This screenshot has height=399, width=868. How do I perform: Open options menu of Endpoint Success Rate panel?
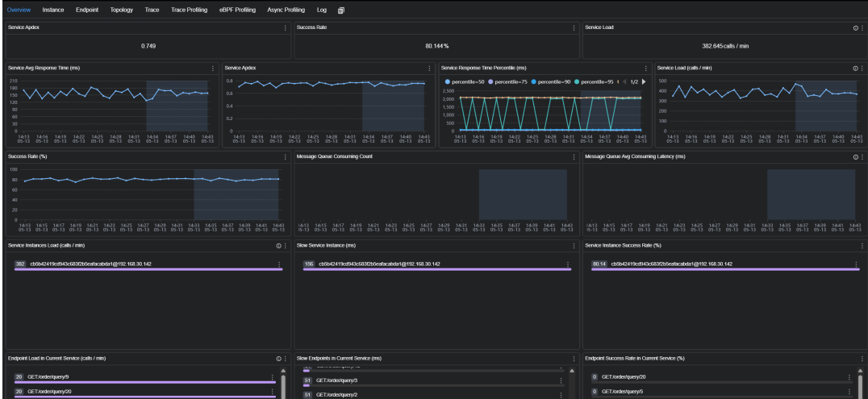click(862, 359)
